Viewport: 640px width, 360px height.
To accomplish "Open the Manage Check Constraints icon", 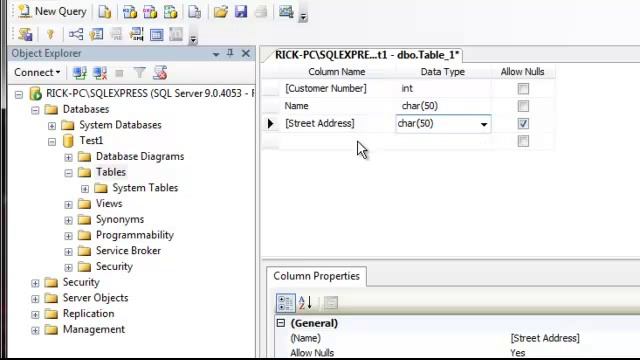I will 156,35.
